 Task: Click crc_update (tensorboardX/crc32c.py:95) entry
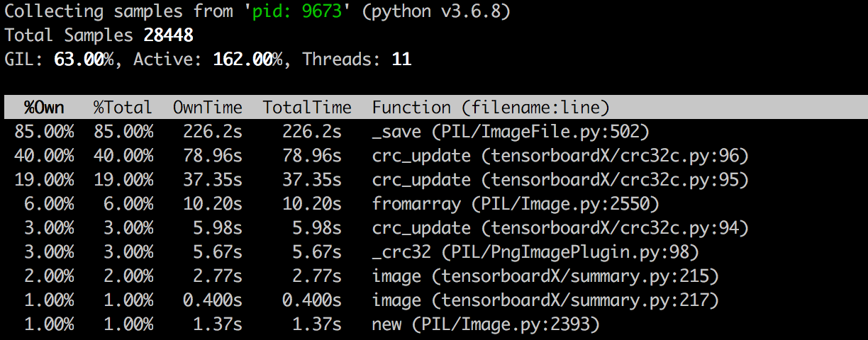click(x=560, y=180)
